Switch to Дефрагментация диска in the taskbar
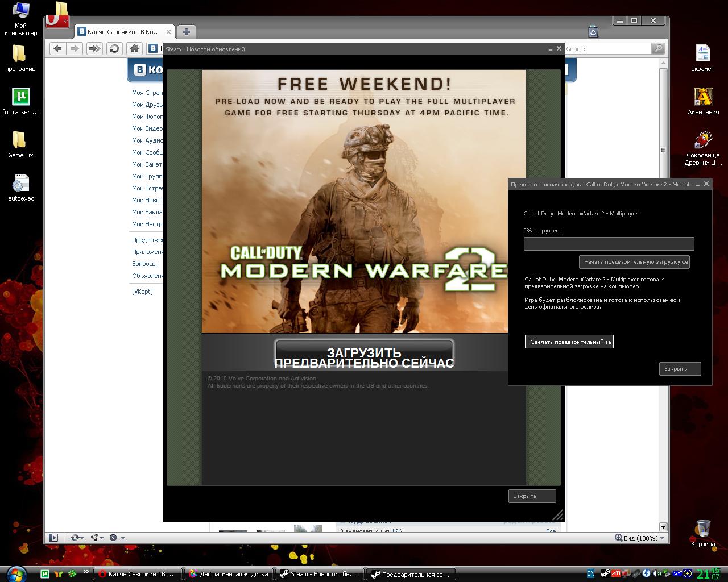The width and height of the screenshot is (728, 582). (x=229, y=574)
